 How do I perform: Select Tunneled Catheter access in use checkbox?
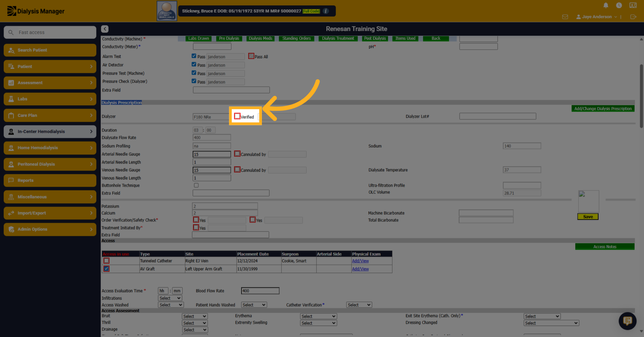tap(107, 261)
